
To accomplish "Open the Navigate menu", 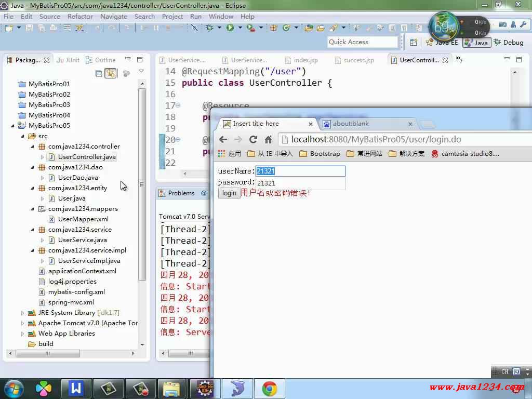I will [x=114, y=16].
